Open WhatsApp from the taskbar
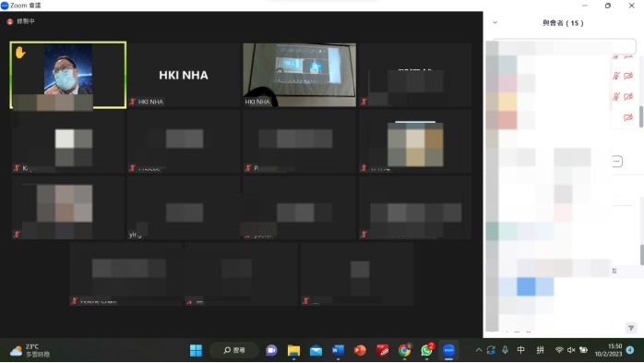Screen dimensions: 644x363 tap(427, 350)
